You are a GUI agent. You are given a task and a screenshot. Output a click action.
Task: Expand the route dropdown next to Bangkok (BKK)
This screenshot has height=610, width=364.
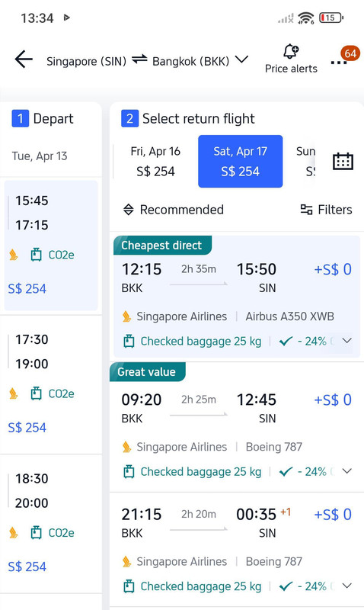click(241, 60)
